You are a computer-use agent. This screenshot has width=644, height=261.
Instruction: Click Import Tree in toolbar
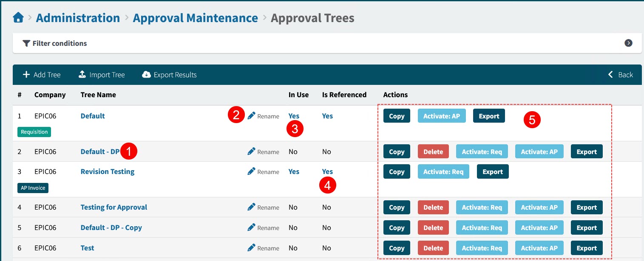(102, 75)
